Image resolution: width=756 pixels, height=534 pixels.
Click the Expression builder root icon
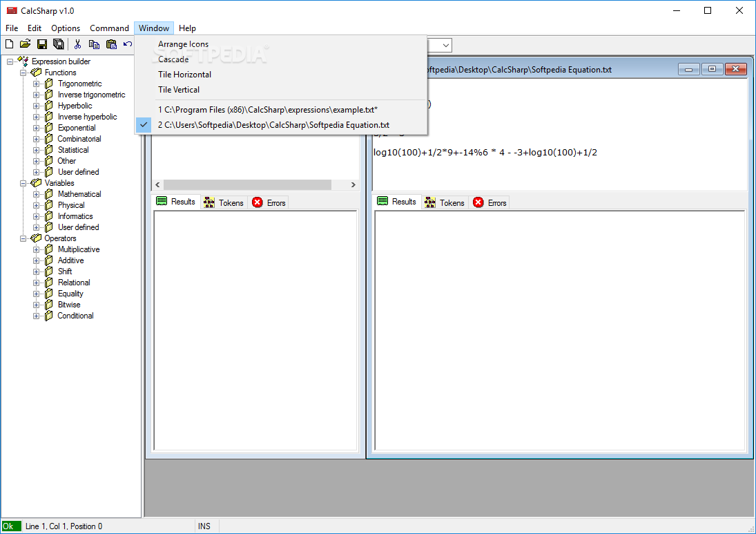(x=23, y=61)
